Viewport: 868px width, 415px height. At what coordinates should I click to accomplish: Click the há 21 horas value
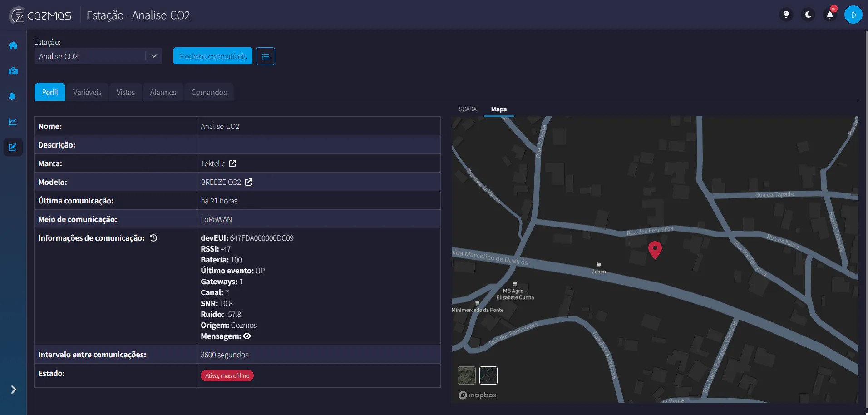tap(219, 201)
